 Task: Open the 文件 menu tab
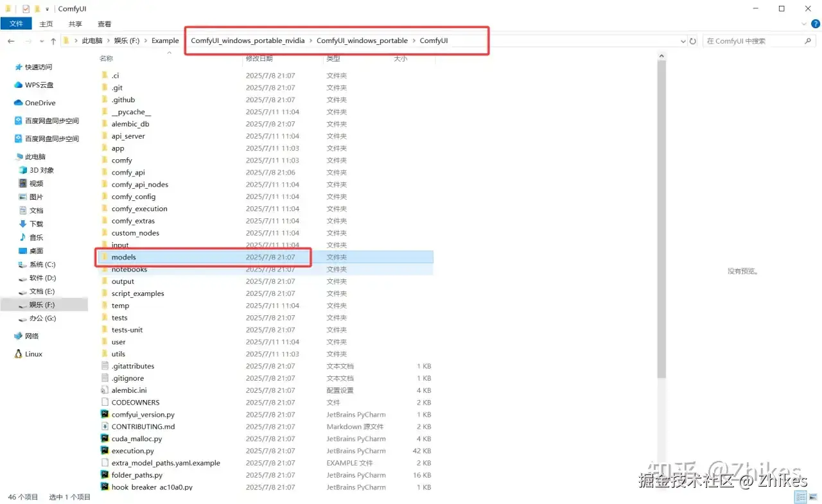(16, 24)
